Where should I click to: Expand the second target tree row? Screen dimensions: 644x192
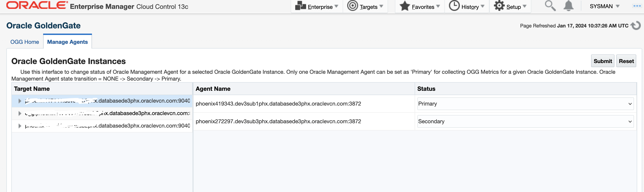point(20,113)
